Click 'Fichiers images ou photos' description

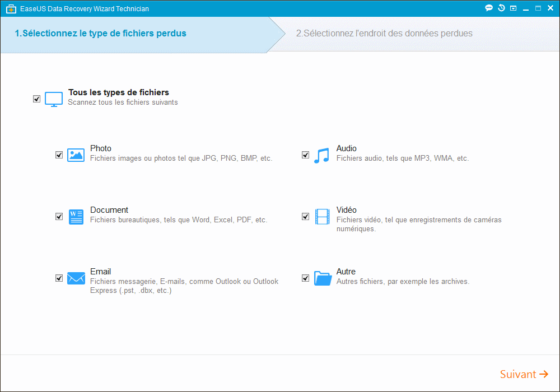(x=181, y=158)
